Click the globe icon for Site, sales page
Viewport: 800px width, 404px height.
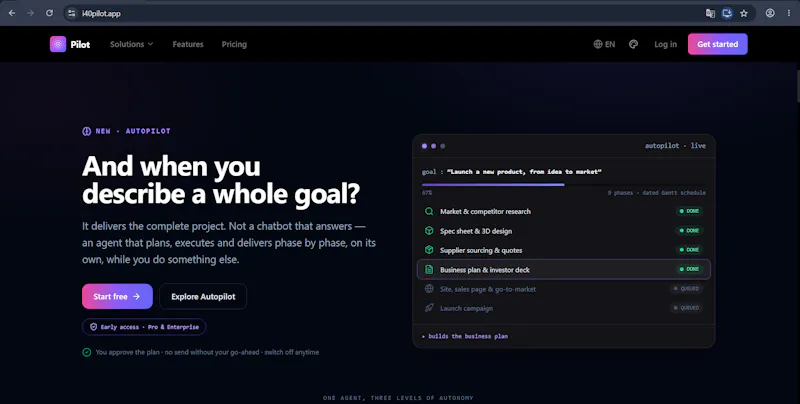pyautogui.click(x=429, y=289)
